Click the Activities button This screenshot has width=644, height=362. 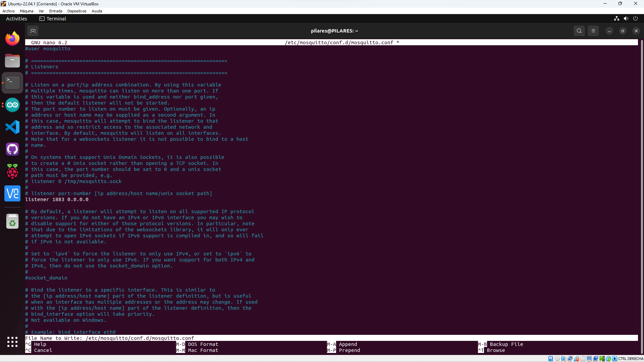[16, 19]
